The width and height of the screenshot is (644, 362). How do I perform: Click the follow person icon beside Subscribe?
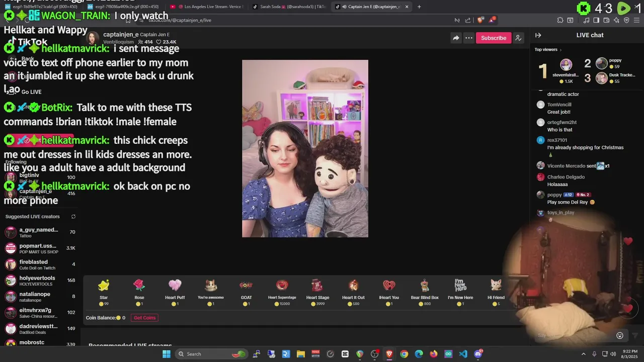[518, 38]
